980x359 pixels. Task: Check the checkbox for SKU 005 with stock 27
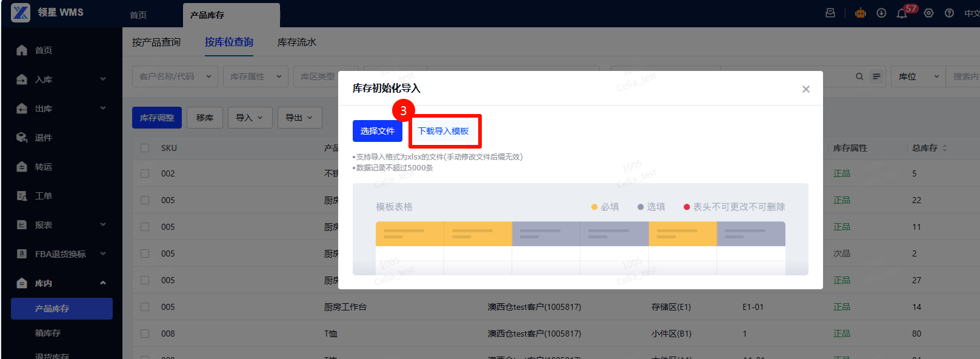click(145, 280)
